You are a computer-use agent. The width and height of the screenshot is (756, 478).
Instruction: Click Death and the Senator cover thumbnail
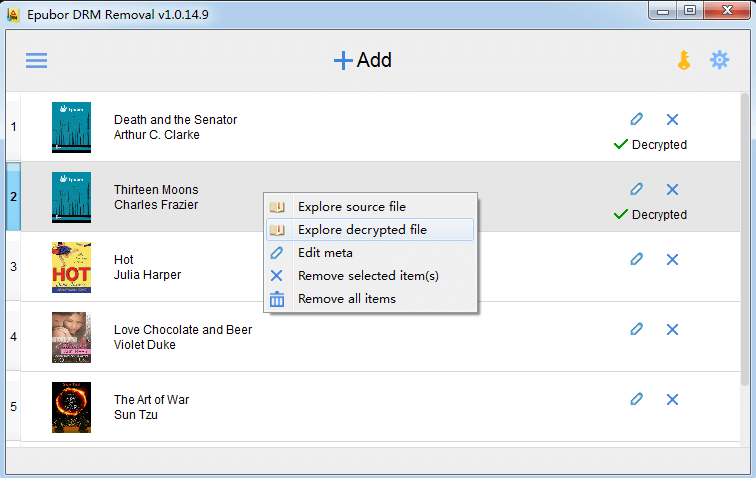pyautogui.click(x=71, y=127)
